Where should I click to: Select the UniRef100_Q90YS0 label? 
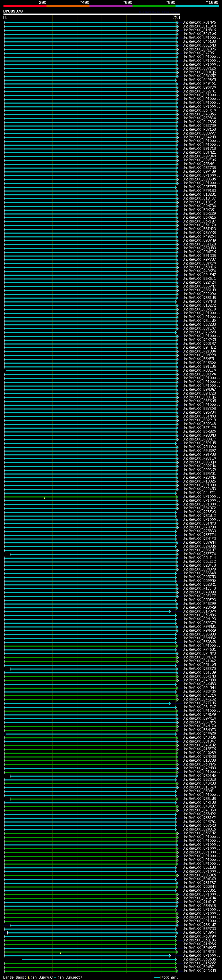[x=199, y=88]
